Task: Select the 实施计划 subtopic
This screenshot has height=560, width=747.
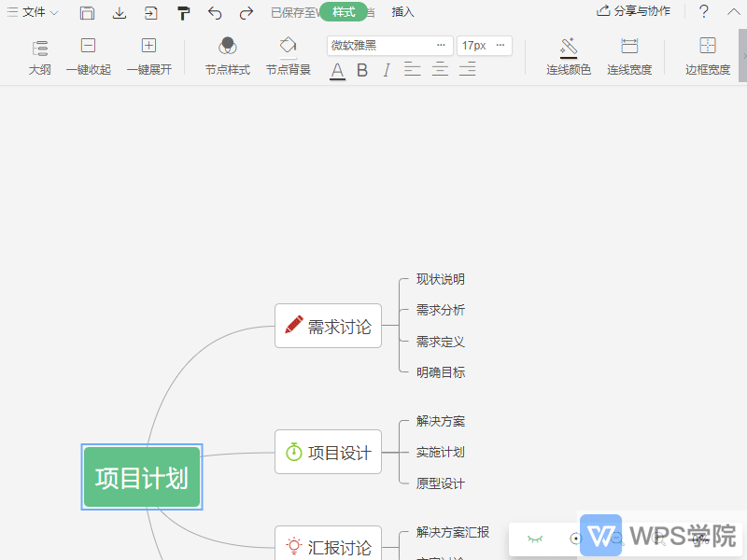Action: point(440,453)
